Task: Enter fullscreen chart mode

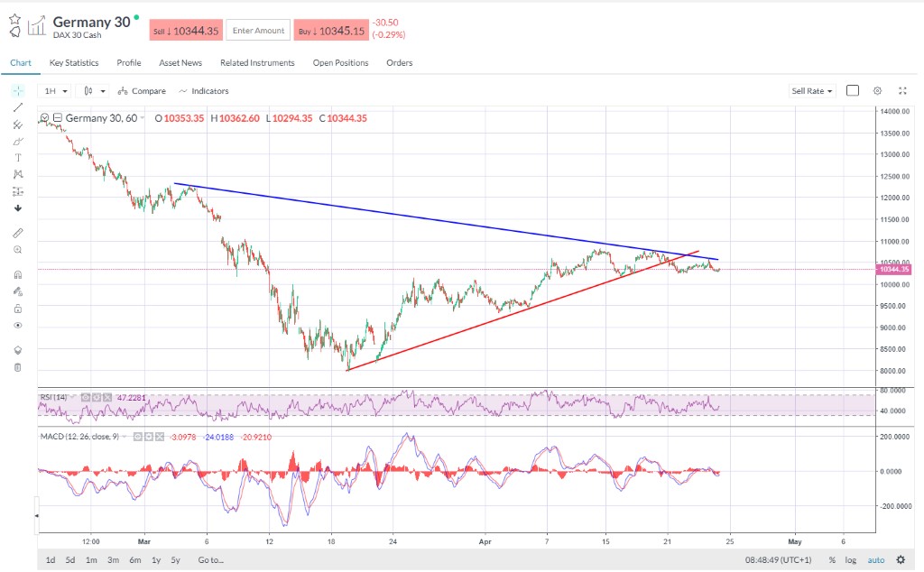Action: point(902,91)
